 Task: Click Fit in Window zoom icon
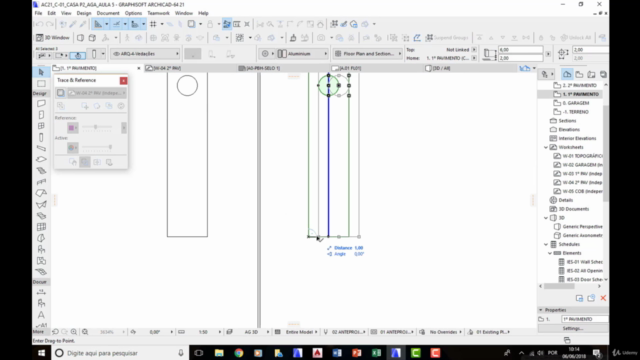(85, 332)
